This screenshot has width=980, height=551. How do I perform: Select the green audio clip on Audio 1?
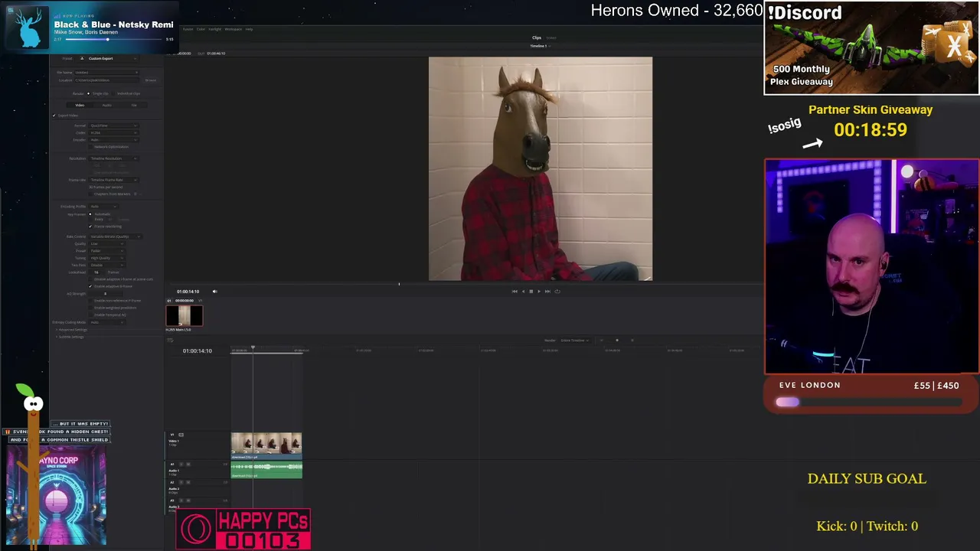point(266,470)
